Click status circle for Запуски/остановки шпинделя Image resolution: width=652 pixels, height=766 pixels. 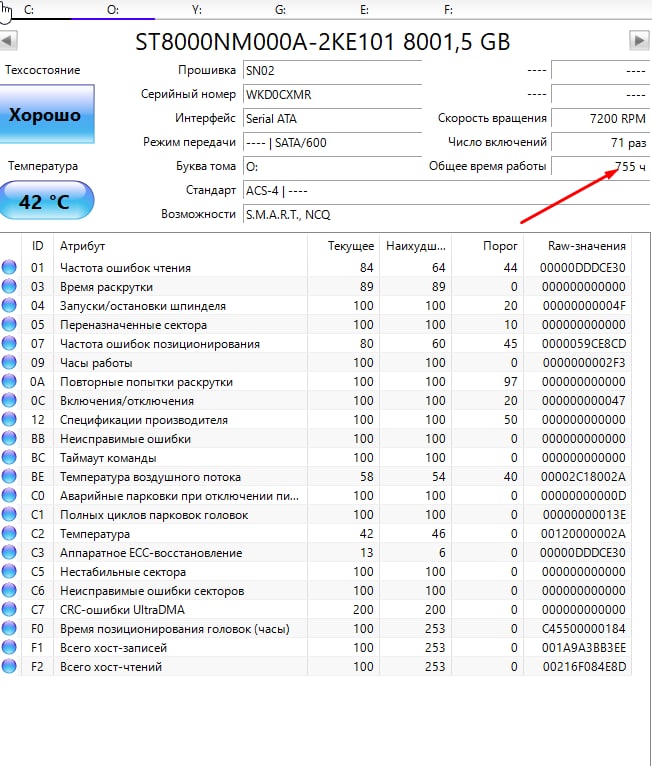point(9,305)
